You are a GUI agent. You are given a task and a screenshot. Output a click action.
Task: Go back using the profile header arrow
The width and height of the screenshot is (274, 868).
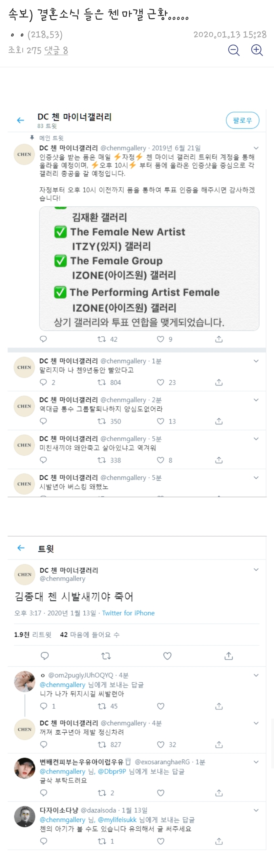pos(21,120)
